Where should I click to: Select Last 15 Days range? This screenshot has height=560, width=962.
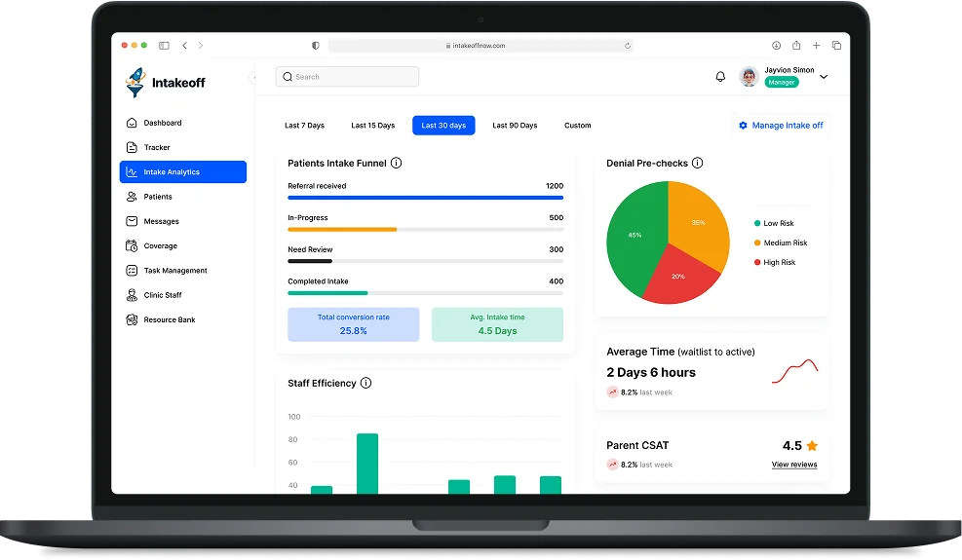[373, 125]
